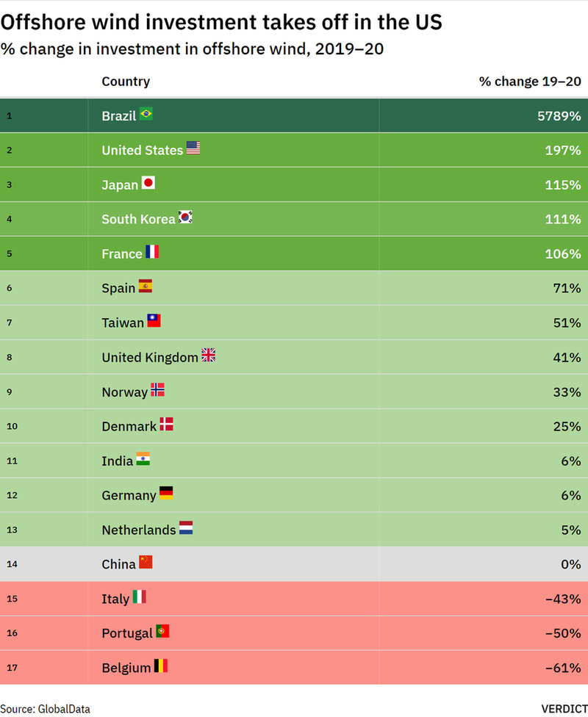This screenshot has height=717, width=588.
Task: Click the Country column header
Action: point(126,82)
